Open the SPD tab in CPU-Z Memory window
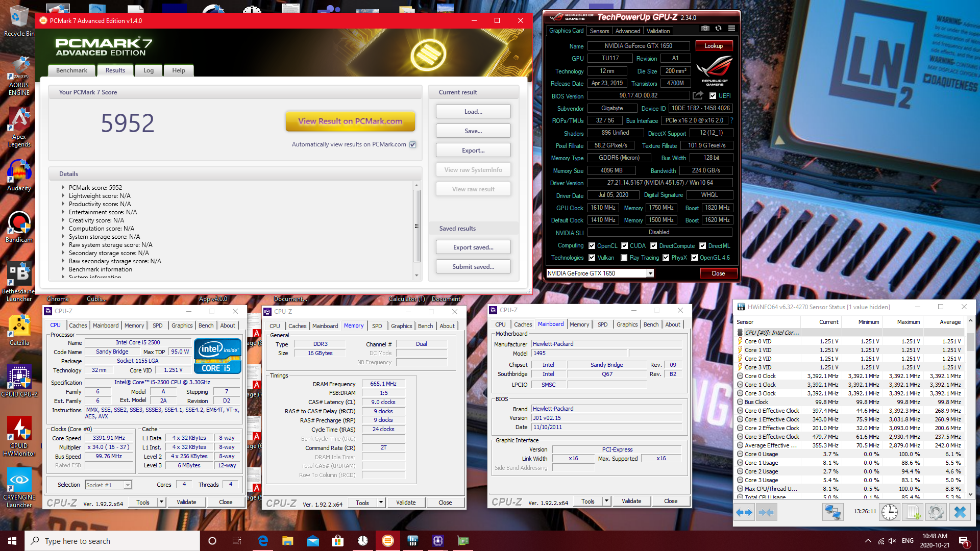 tap(377, 326)
